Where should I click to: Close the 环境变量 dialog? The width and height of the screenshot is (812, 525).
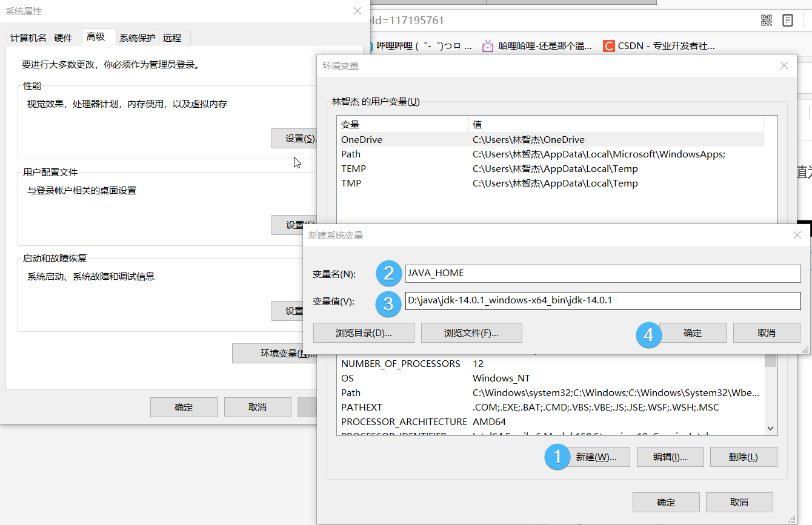(x=784, y=65)
